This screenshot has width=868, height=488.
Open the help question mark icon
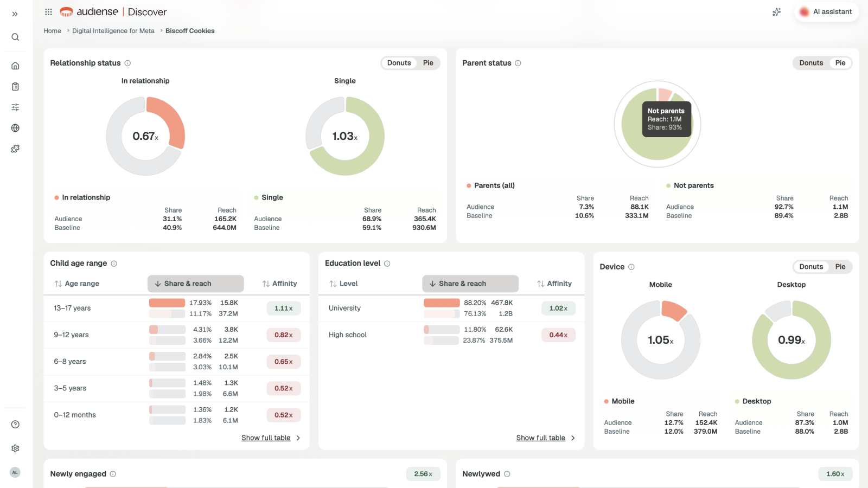[15, 425]
